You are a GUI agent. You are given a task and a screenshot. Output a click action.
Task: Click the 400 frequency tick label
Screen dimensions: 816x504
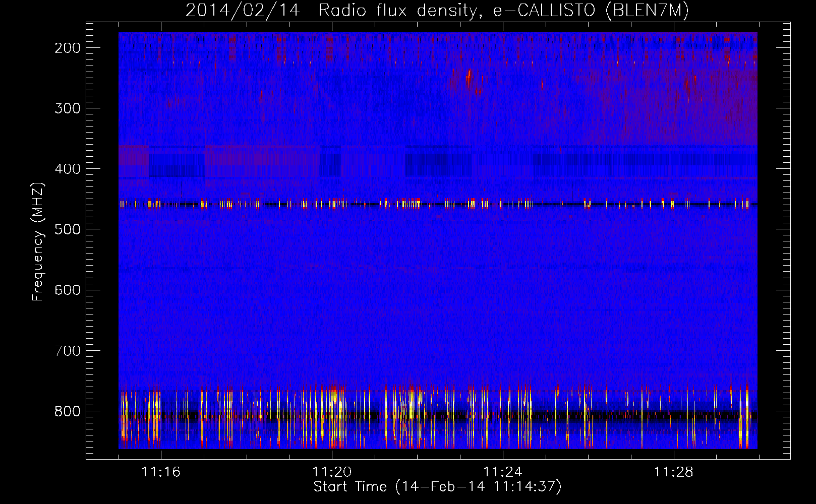coord(68,169)
